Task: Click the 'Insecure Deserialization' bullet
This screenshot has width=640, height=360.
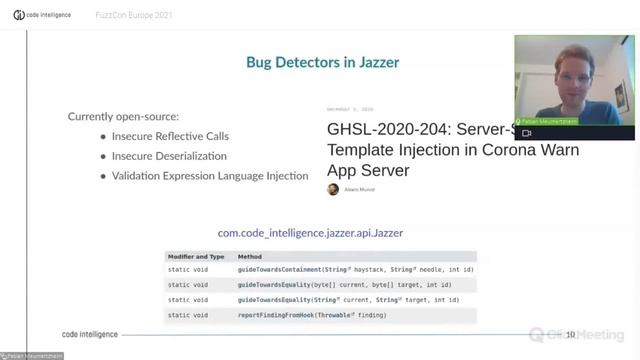Action: point(169,156)
